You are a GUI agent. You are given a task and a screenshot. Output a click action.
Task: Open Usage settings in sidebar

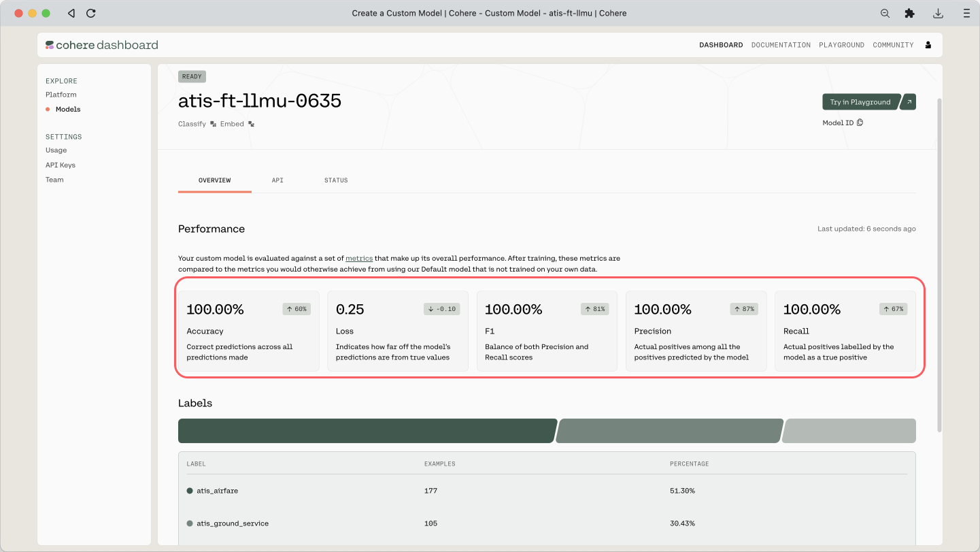(56, 150)
